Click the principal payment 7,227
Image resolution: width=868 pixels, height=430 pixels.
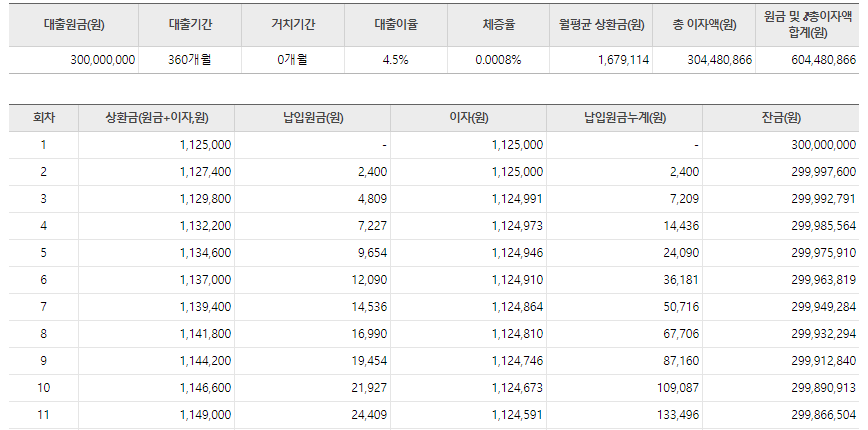[374, 226]
